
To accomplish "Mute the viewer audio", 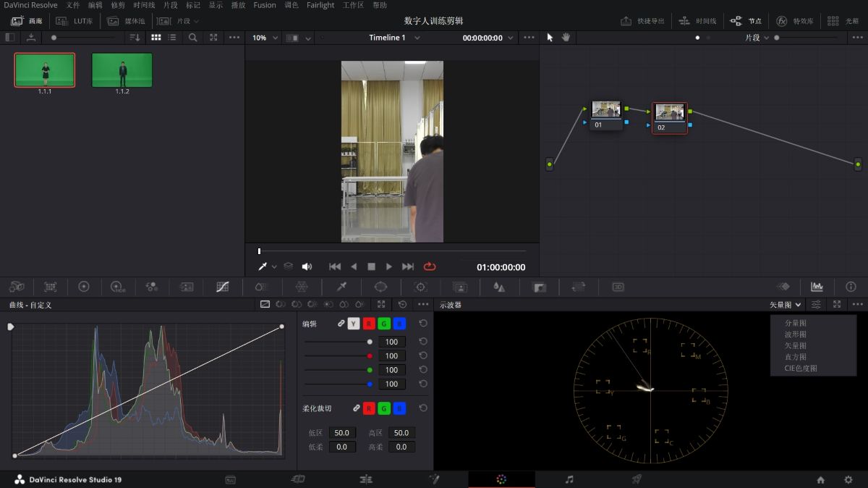I will (307, 266).
